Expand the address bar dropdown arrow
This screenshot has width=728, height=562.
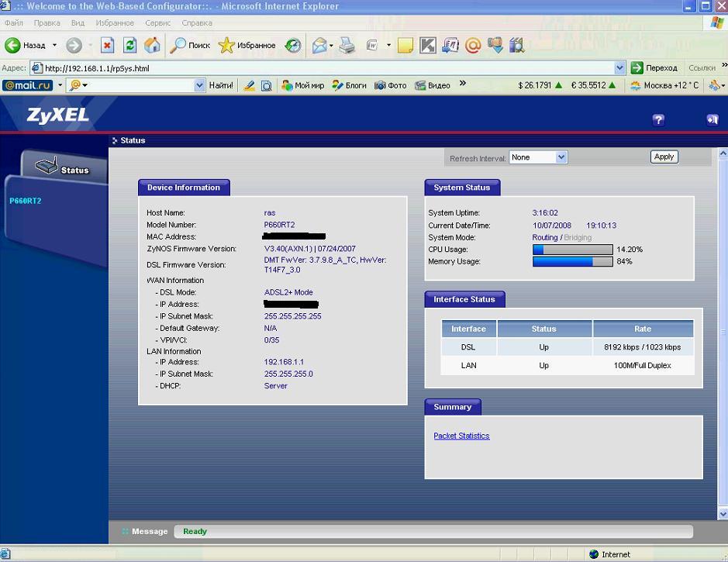(x=619, y=68)
